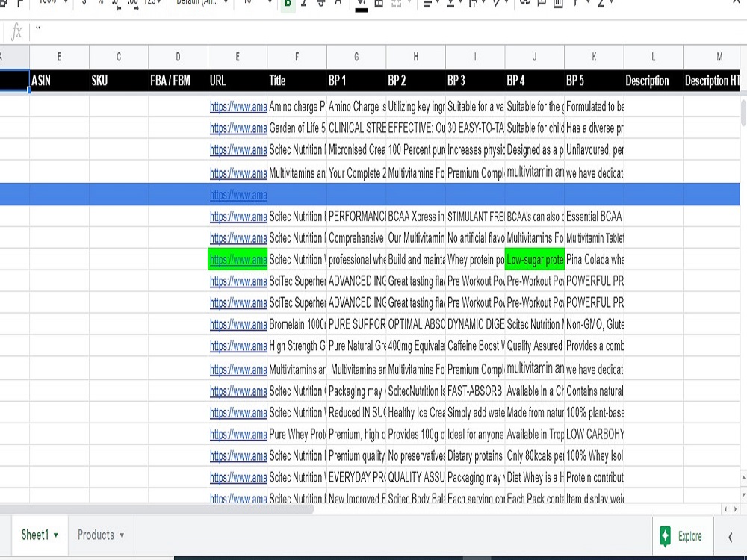Select the BP 3 header cell
The width and height of the screenshot is (747, 560).
(475, 81)
